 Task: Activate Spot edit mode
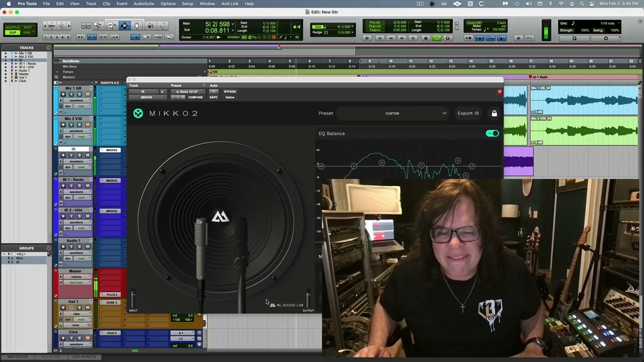pyautogui.click(x=28, y=28)
